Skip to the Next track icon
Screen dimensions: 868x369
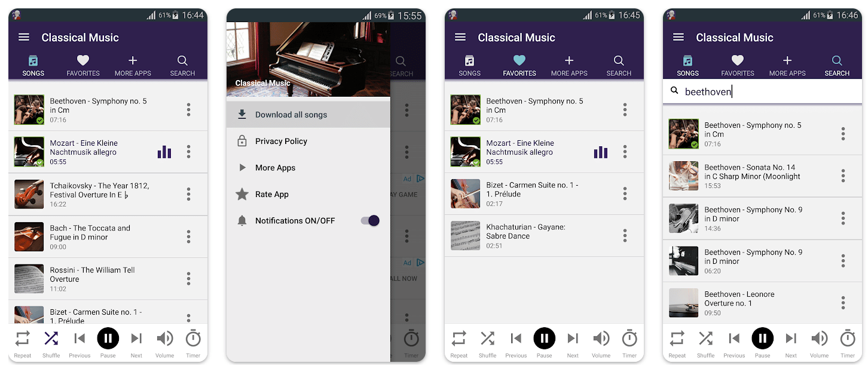click(x=136, y=338)
